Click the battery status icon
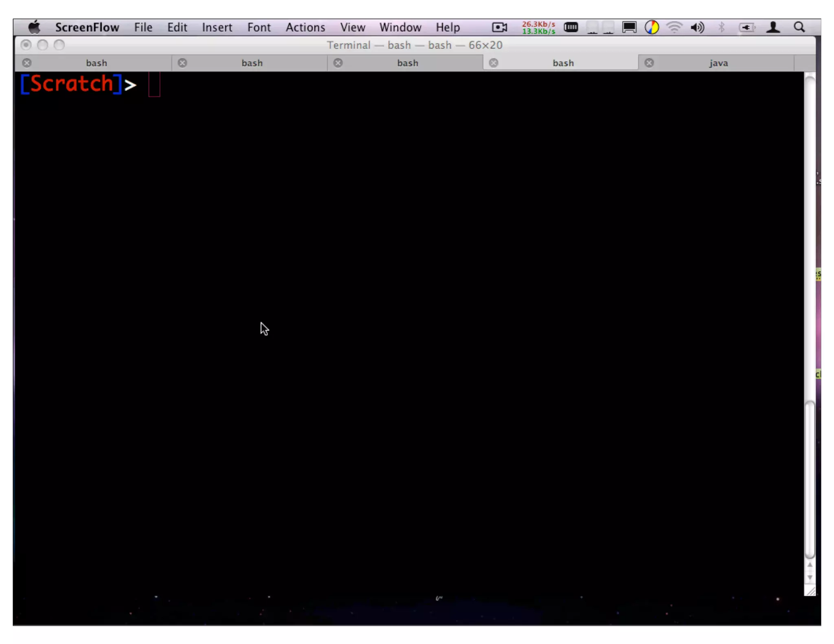Viewport: 834px width, 644px height. 747,27
